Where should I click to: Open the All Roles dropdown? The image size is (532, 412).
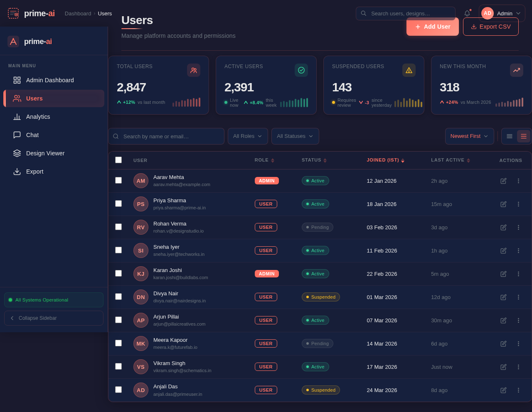coord(248,136)
